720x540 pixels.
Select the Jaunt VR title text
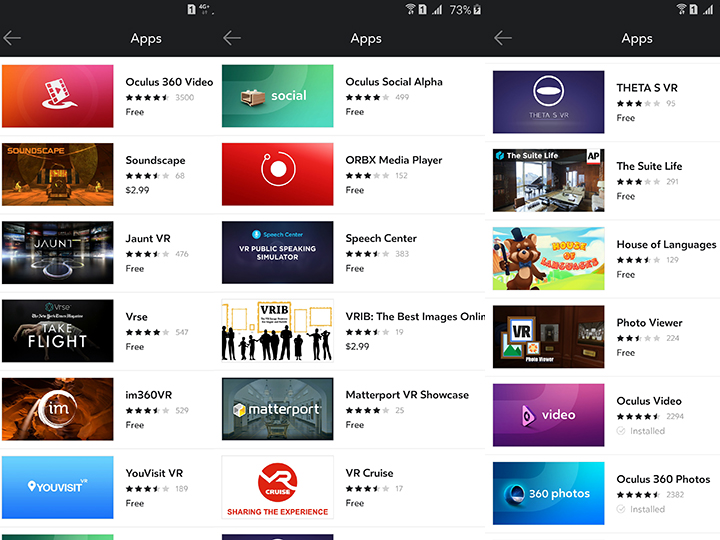point(148,238)
